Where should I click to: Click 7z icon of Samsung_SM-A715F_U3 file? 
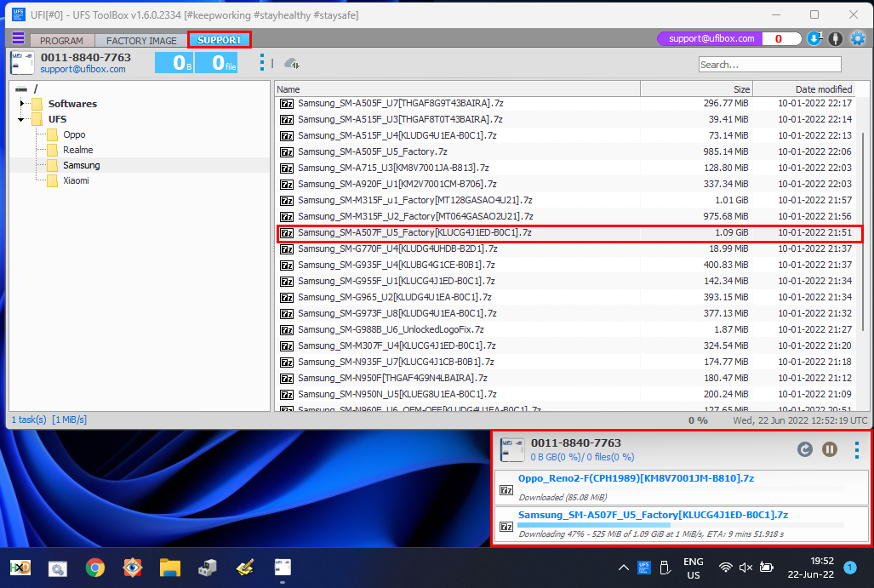[x=287, y=168]
